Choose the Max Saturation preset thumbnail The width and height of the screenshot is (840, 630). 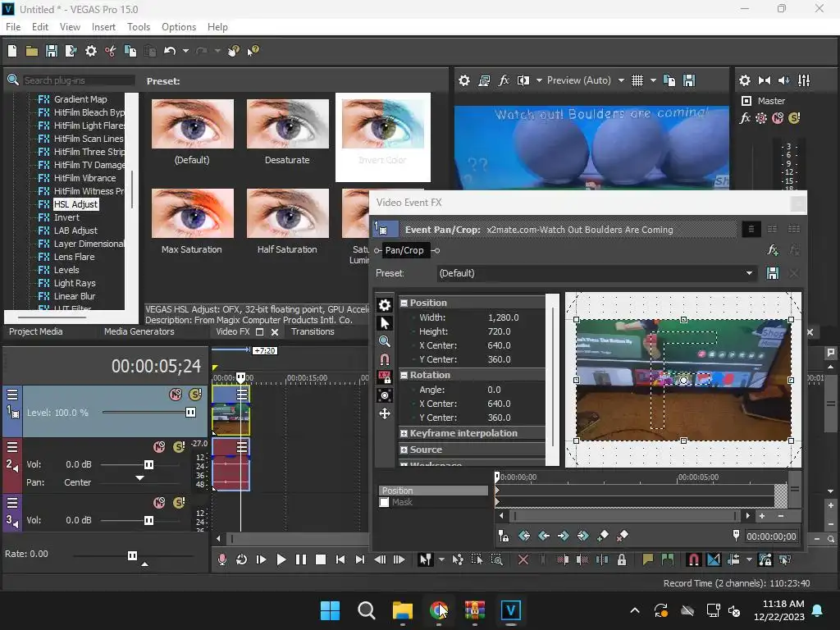pos(193,213)
